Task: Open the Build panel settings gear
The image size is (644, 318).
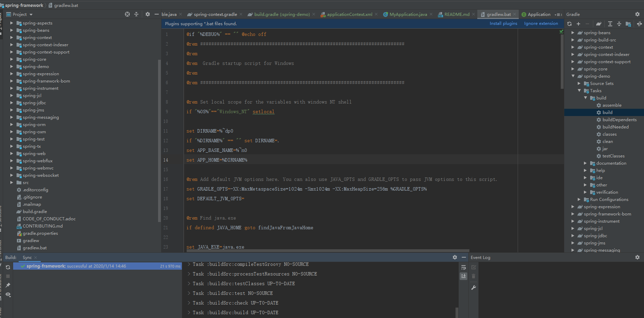Action: pos(455,257)
